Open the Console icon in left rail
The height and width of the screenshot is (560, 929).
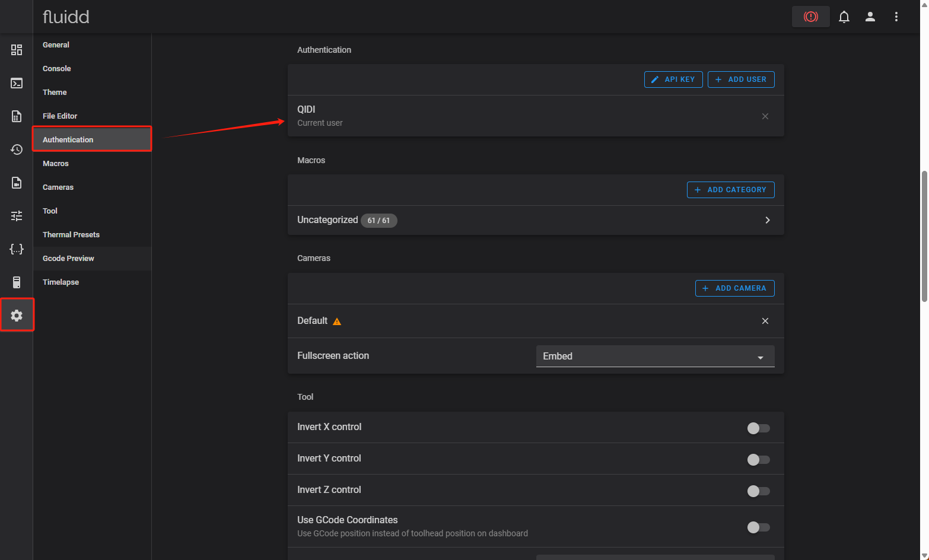click(x=17, y=83)
